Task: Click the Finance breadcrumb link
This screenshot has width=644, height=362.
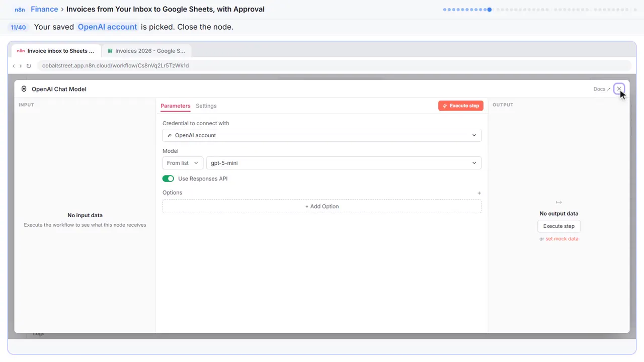Action: tap(44, 9)
